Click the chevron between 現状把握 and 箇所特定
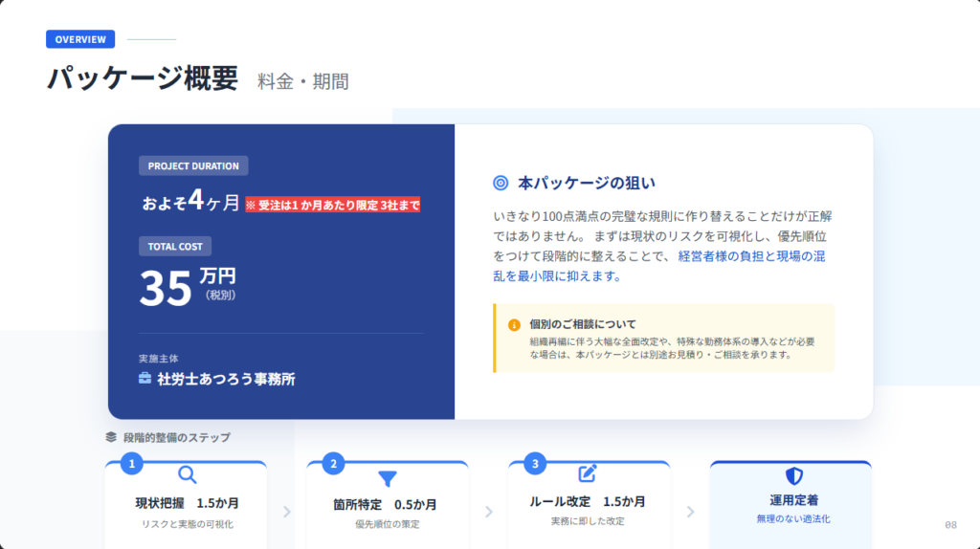 [286, 512]
